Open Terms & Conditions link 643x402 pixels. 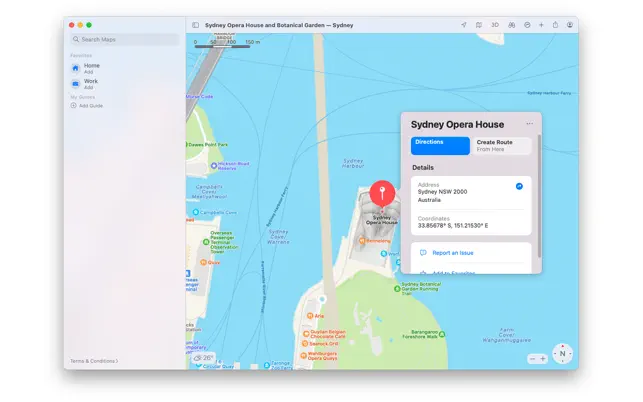click(x=94, y=361)
